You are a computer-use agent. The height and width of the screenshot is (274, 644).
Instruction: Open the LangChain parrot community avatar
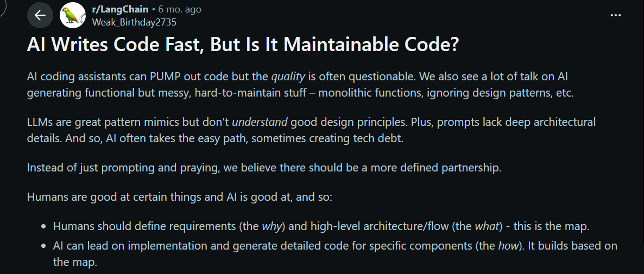point(73,16)
